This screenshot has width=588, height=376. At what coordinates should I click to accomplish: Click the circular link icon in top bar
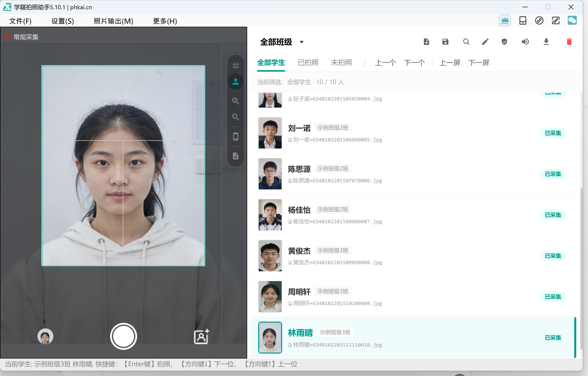click(x=539, y=20)
